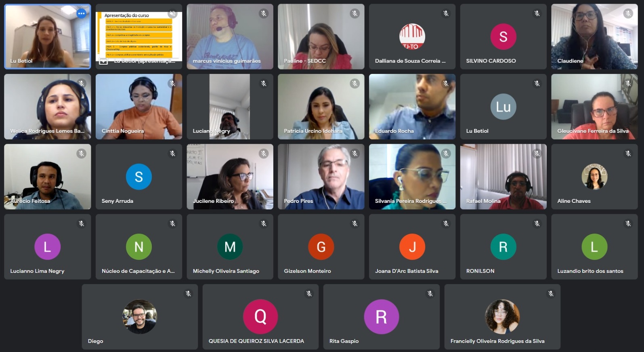Select the Apresentação do curso shared screen
Screen dimensions: 644x352
click(139, 36)
